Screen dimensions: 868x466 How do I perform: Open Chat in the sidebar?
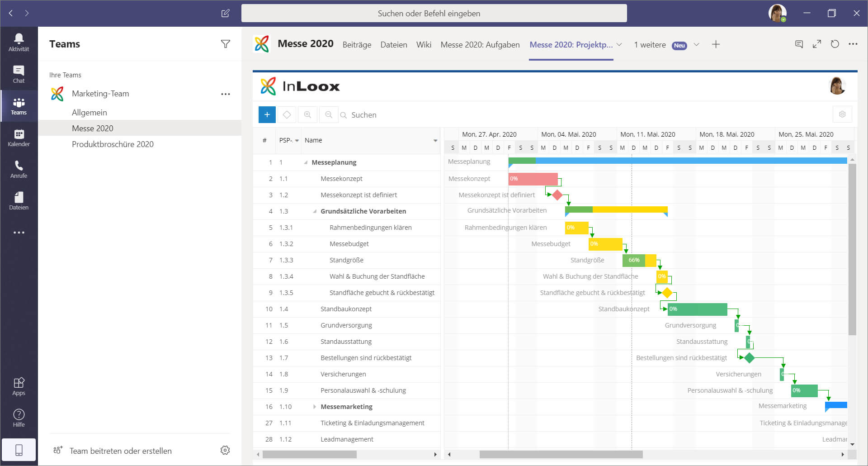tap(19, 74)
